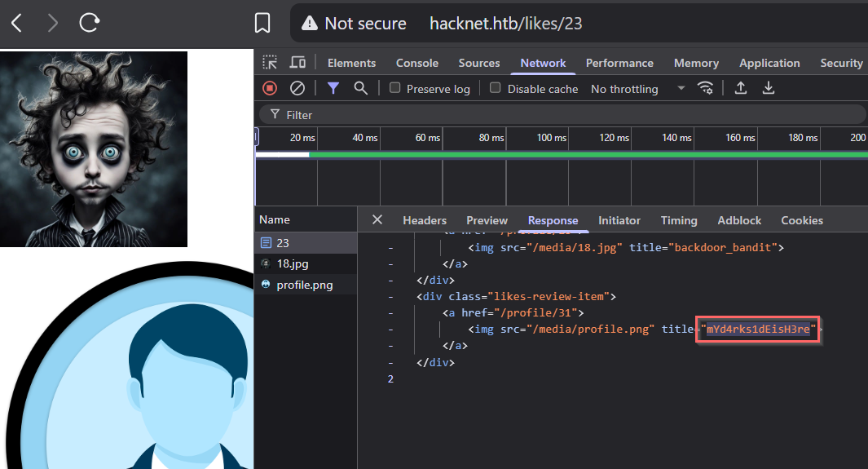Toggle the network filter funnel

click(x=333, y=88)
